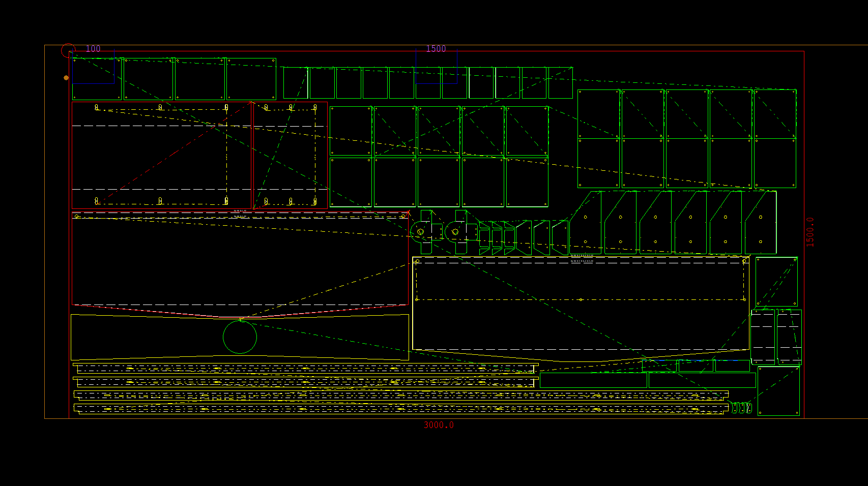Select the blue rectangle beside the 100 label

point(93,67)
